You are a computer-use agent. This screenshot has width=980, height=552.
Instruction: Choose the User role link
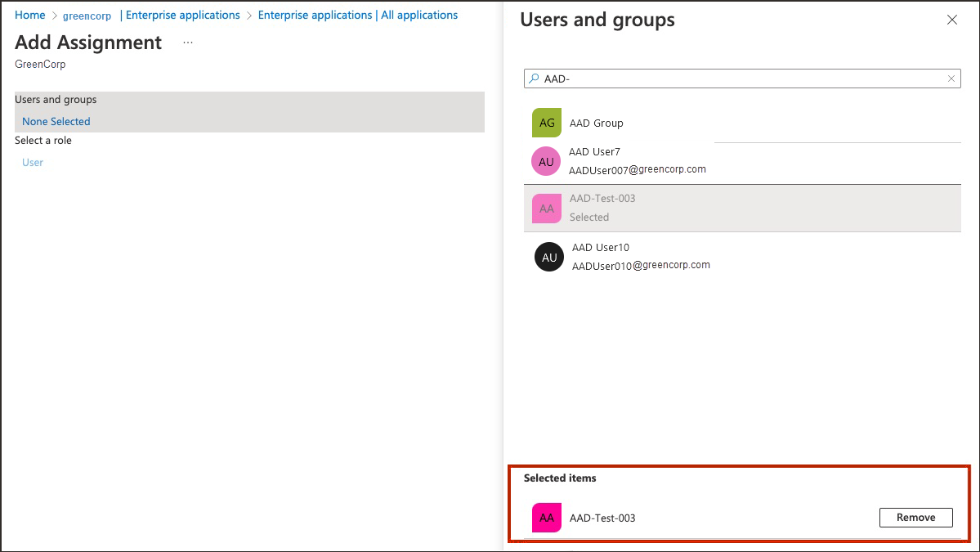click(x=32, y=162)
